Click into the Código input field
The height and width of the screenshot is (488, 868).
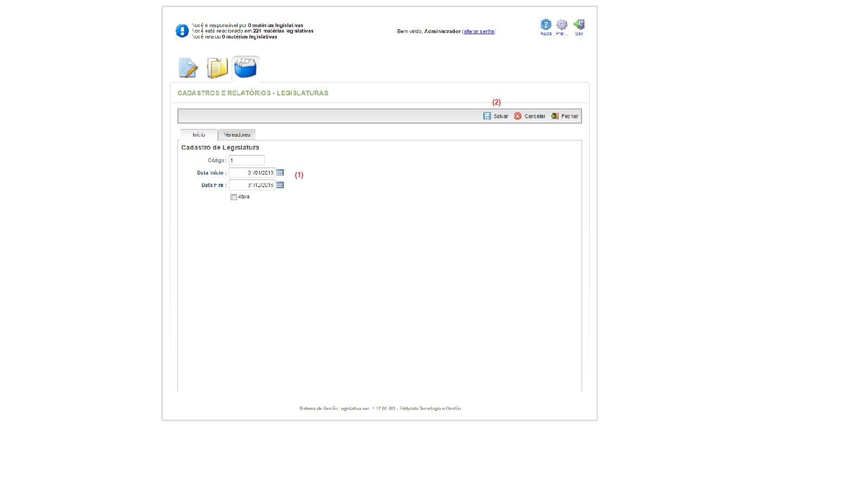247,160
